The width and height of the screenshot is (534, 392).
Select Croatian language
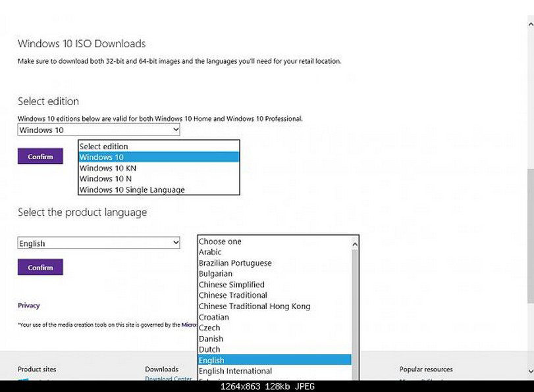275,317
